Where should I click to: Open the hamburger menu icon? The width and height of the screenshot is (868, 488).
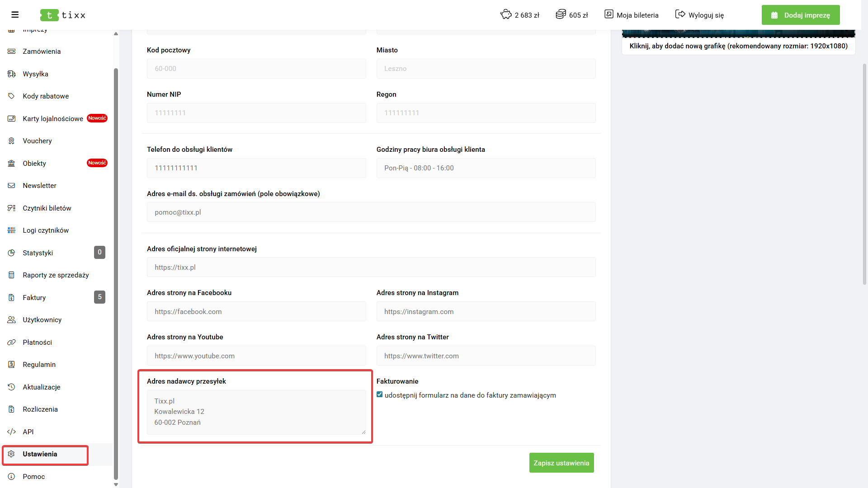pyautogui.click(x=15, y=15)
